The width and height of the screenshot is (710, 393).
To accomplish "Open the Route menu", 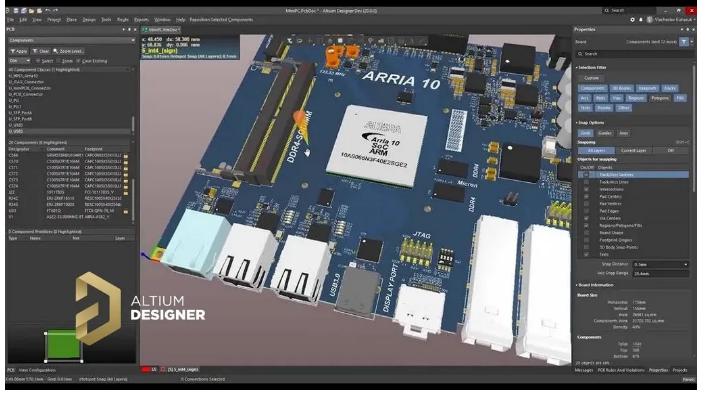I will (x=123, y=20).
